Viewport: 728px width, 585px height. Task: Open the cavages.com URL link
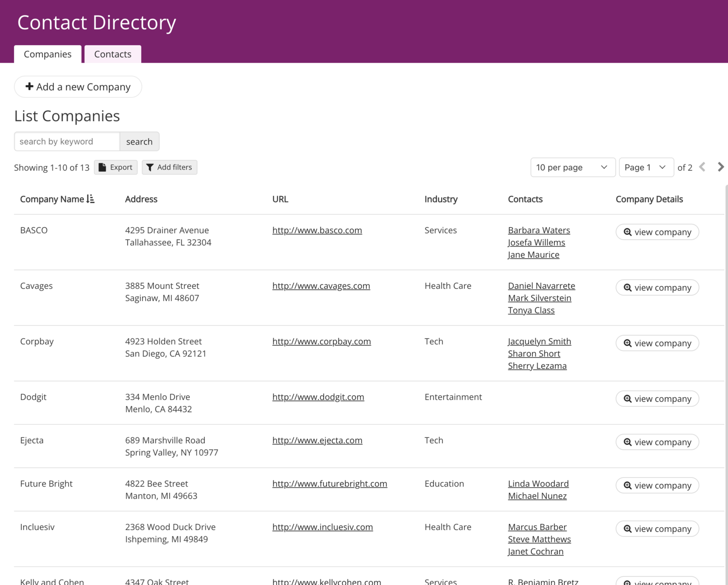[321, 286]
